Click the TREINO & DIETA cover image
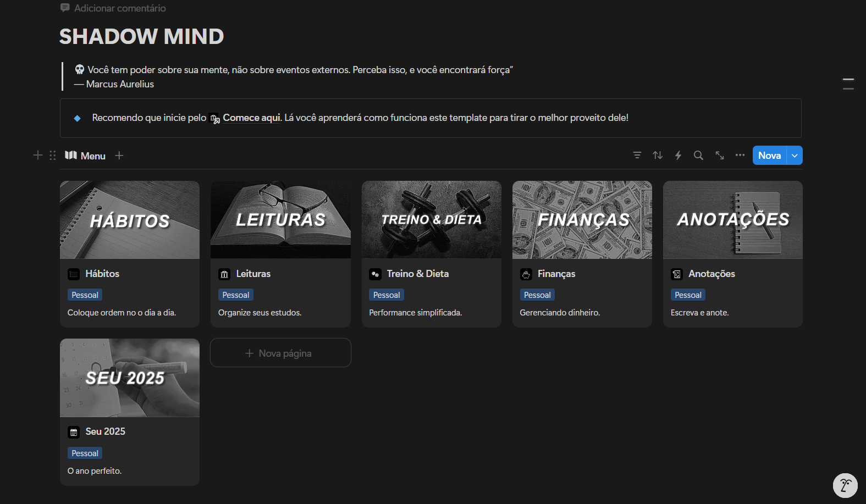866x504 pixels. [x=432, y=220]
